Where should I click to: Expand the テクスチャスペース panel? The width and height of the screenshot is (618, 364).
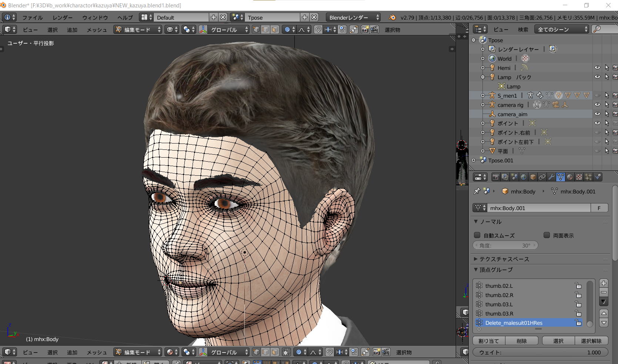(504, 259)
